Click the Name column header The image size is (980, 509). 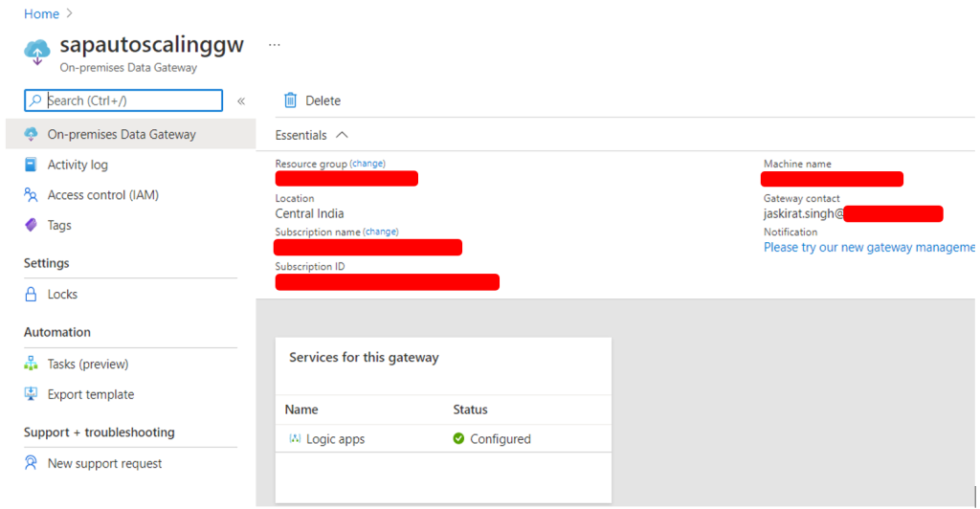click(301, 409)
